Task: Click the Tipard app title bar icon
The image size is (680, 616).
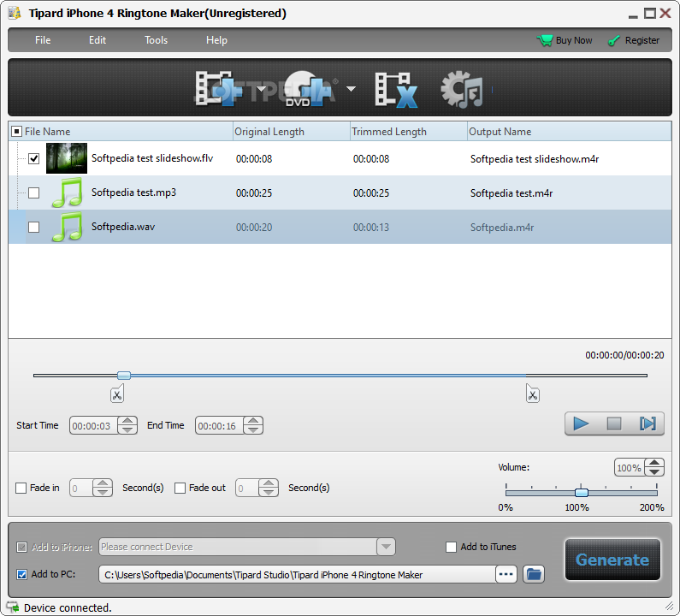Action: click(15, 13)
